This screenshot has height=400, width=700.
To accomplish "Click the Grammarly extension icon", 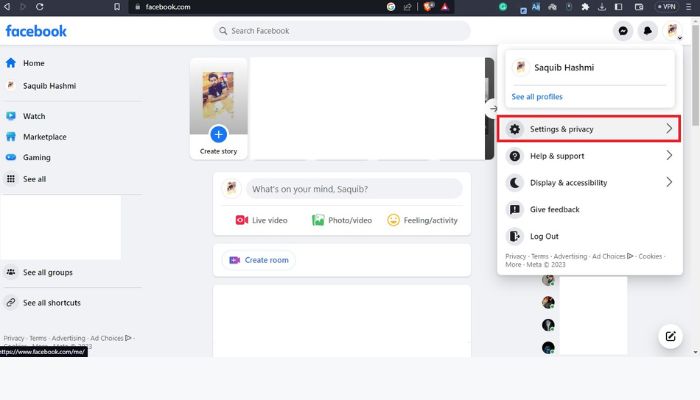I will tap(503, 7).
